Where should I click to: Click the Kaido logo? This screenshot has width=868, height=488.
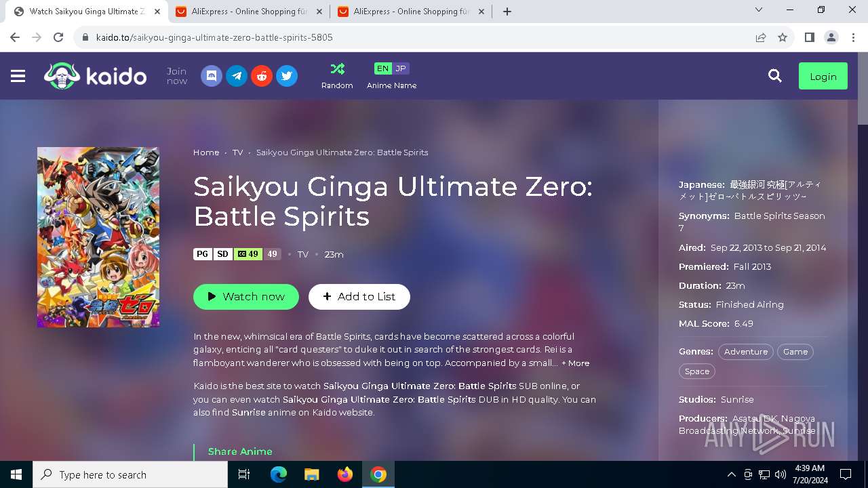coord(95,76)
